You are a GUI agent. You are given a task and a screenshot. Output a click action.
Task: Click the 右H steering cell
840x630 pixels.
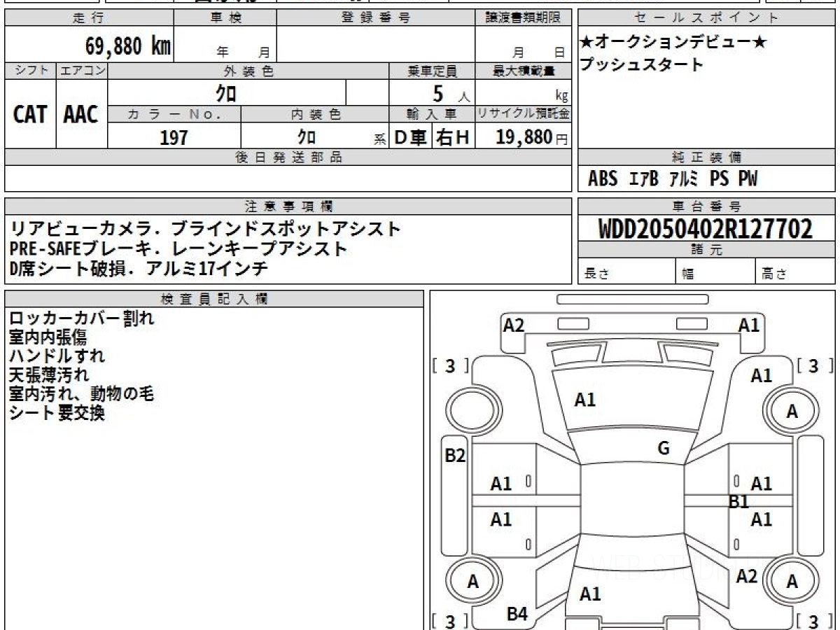tap(454, 137)
